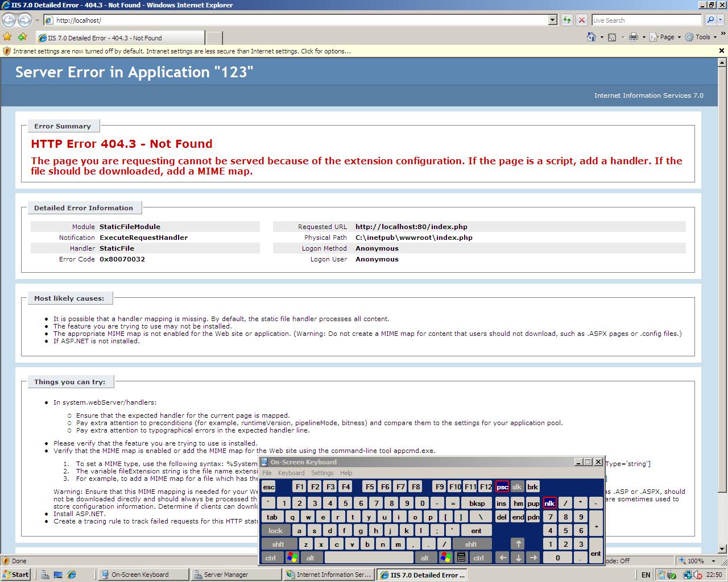The width and height of the screenshot is (728, 582).
Task: Click the EN language indicator in the tray
Action: [646, 575]
